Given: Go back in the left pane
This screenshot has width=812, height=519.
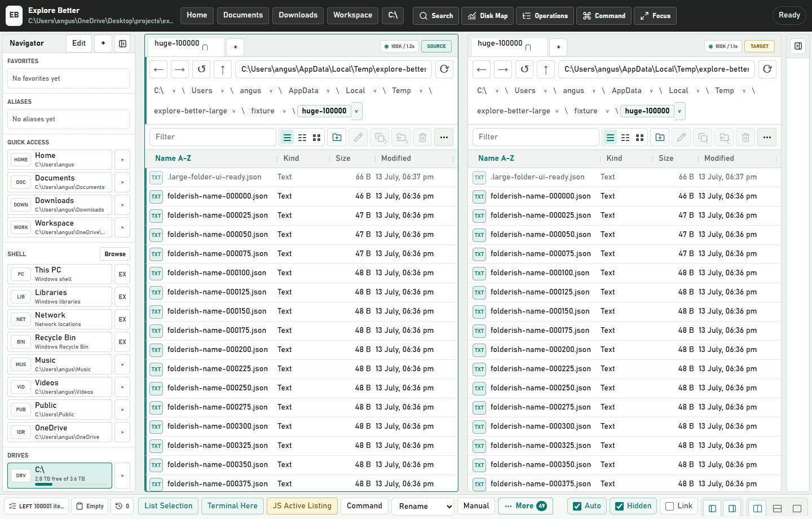Looking at the screenshot, I should [158, 69].
